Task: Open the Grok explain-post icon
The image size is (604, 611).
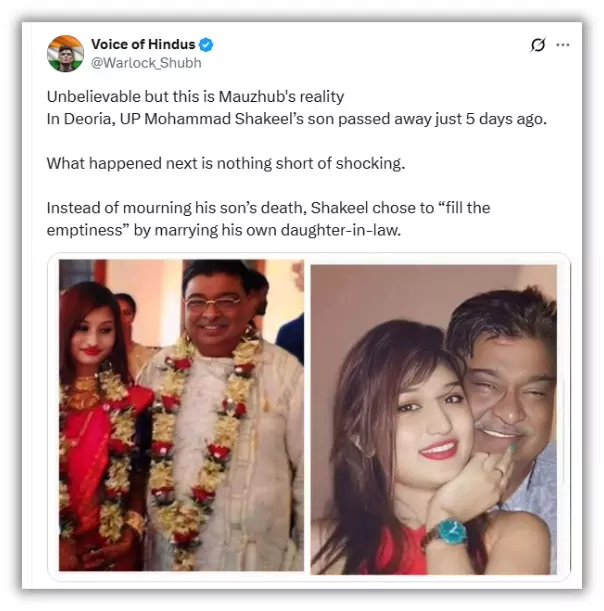Action: (538, 45)
